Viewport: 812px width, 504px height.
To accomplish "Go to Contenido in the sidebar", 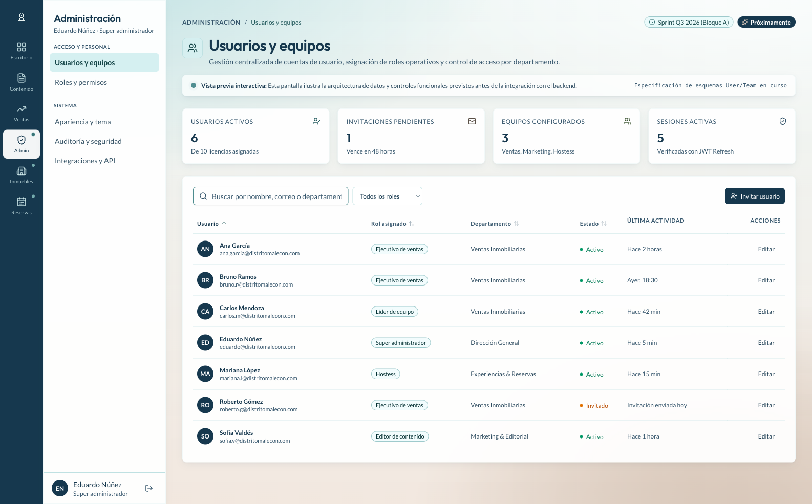I will [22, 82].
